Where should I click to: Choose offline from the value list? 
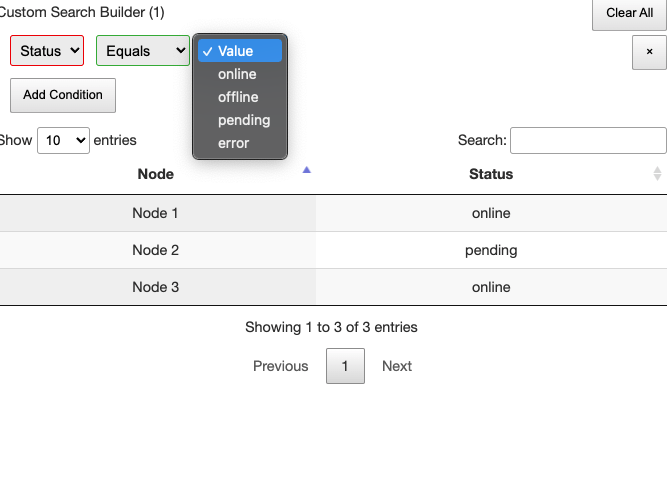click(x=240, y=97)
